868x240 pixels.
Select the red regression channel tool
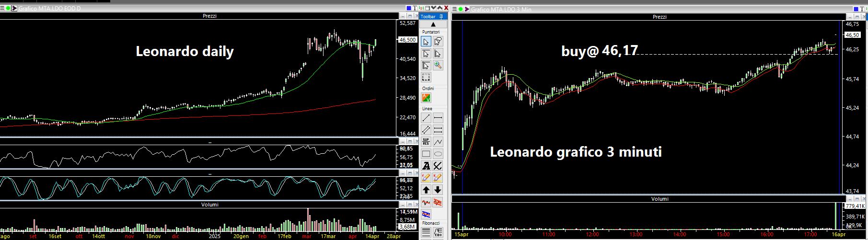point(438,203)
